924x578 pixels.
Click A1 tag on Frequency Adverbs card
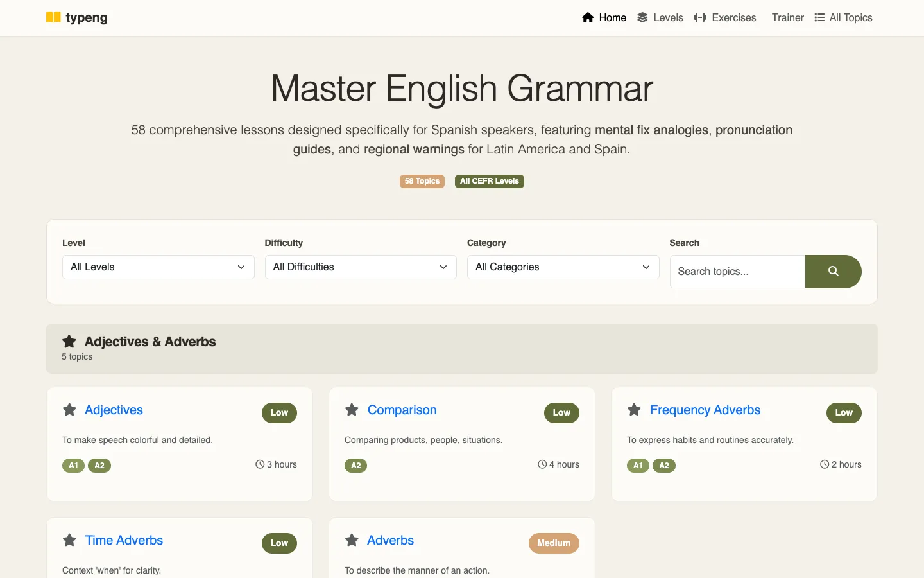coord(638,466)
